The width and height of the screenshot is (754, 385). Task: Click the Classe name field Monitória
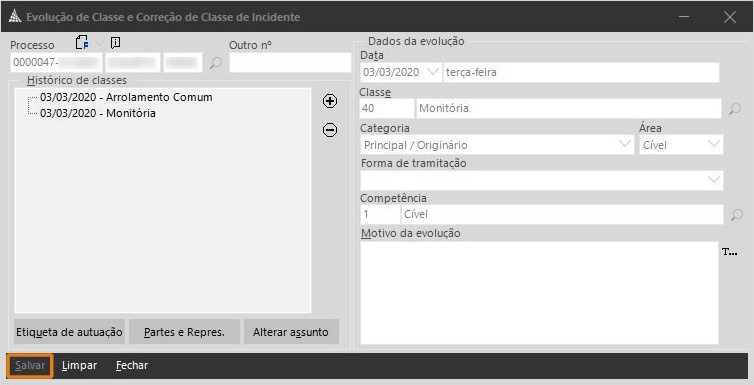pos(568,109)
